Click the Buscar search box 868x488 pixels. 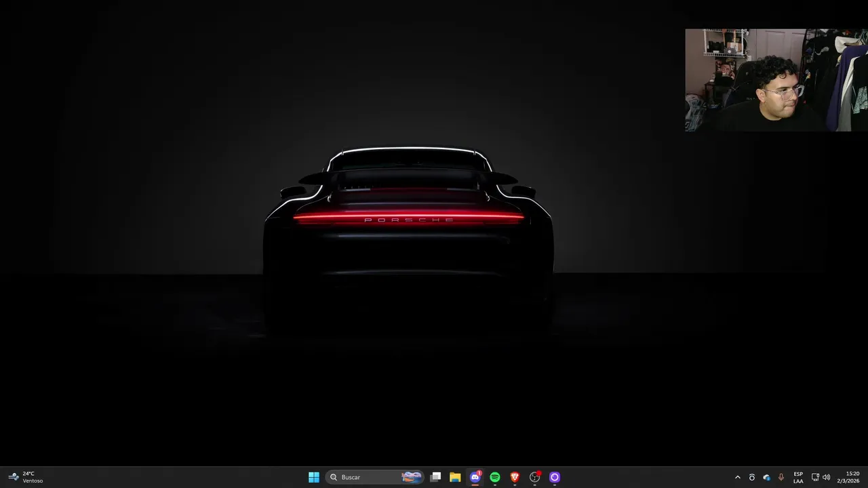375,477
